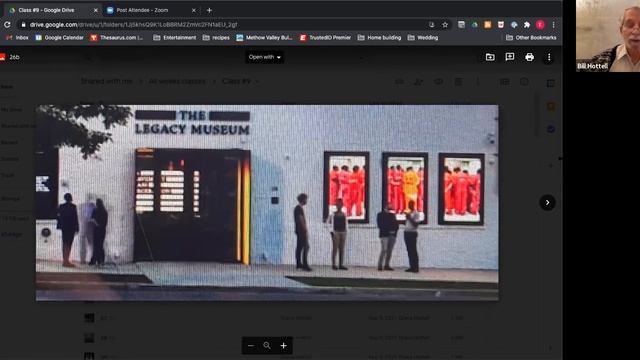Click the blue round extension icon

(x=514, y=25)
